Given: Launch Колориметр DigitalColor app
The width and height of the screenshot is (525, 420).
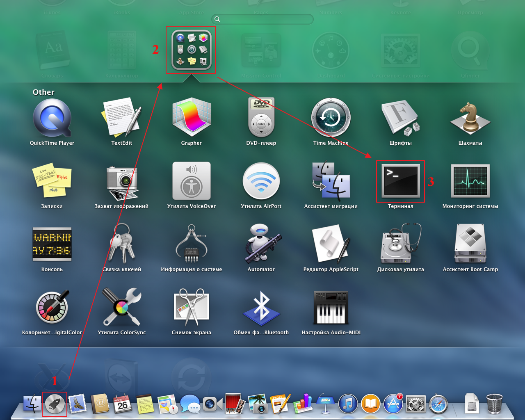Looking at the screenshot, I should (x=52, y=308).
